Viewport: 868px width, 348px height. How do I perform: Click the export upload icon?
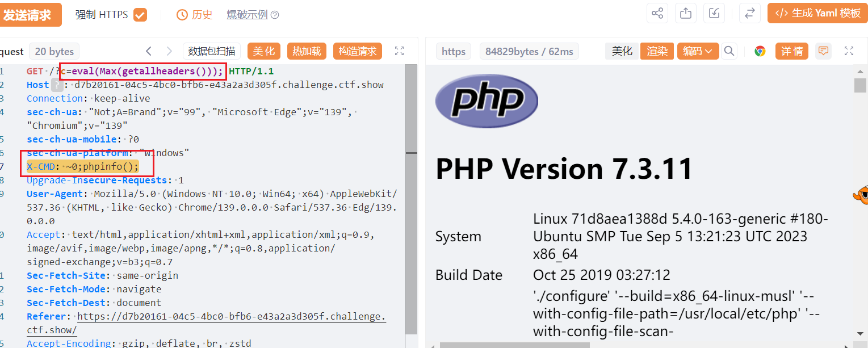point(686,13)
